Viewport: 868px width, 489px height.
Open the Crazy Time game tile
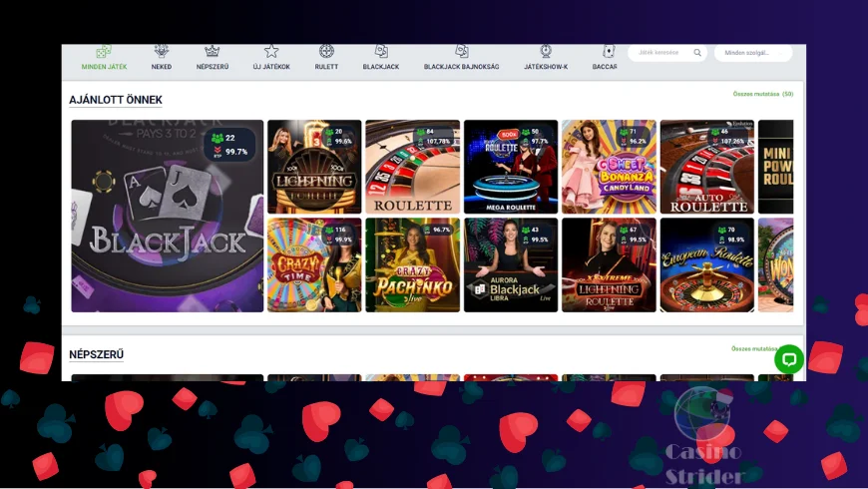tap(314, 264)
